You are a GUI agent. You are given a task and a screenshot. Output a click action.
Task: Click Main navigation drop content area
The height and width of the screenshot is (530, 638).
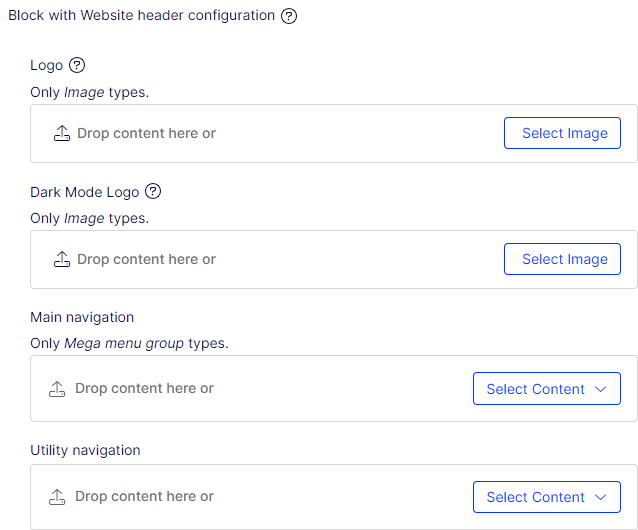[x=334, y=388]
